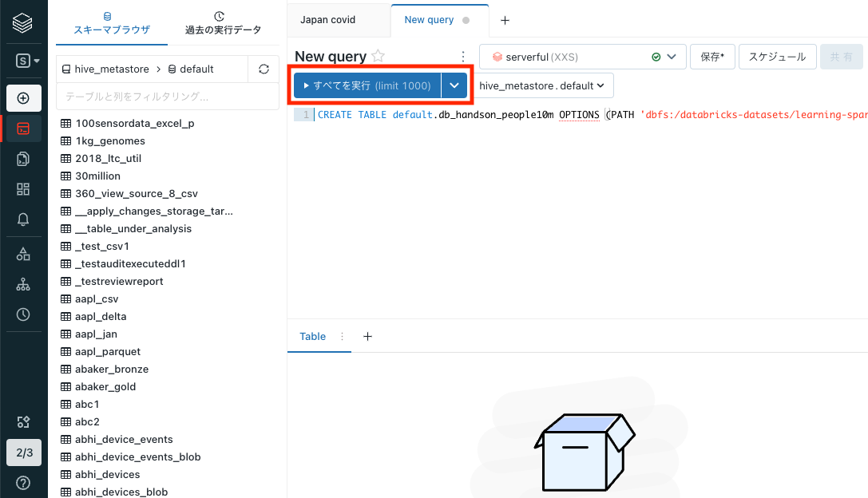This screenshot has width=868, height=498.
Task: Open the Dashboards icon in the sidebar
Action: click(22, 189)
